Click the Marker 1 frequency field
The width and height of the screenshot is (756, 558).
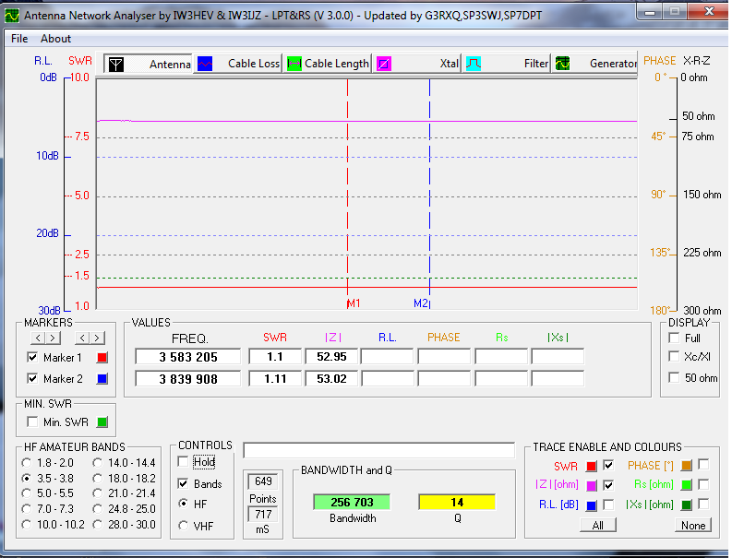(190, 357)
